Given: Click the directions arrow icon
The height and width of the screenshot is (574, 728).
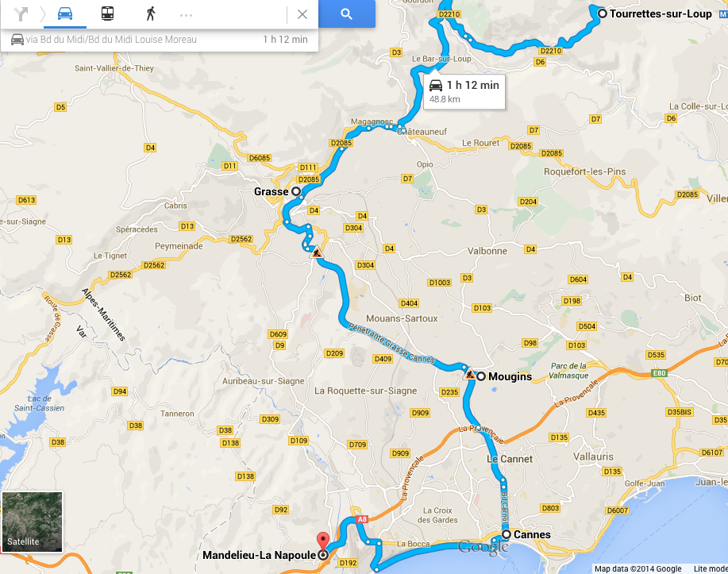Looking at the screenshot, I should pyautogui.click(x=21, y=14).
